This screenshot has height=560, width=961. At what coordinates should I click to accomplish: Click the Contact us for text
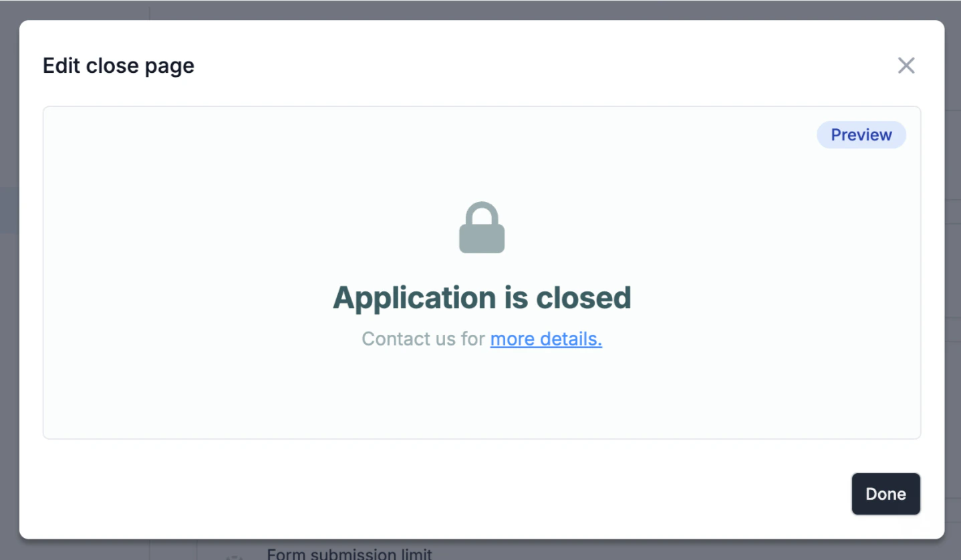(x=423, y=339)
